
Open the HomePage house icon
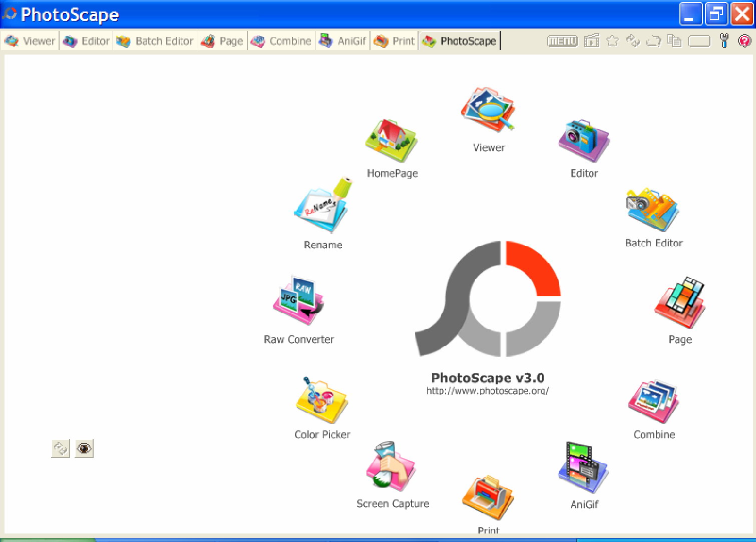(392, 141)
